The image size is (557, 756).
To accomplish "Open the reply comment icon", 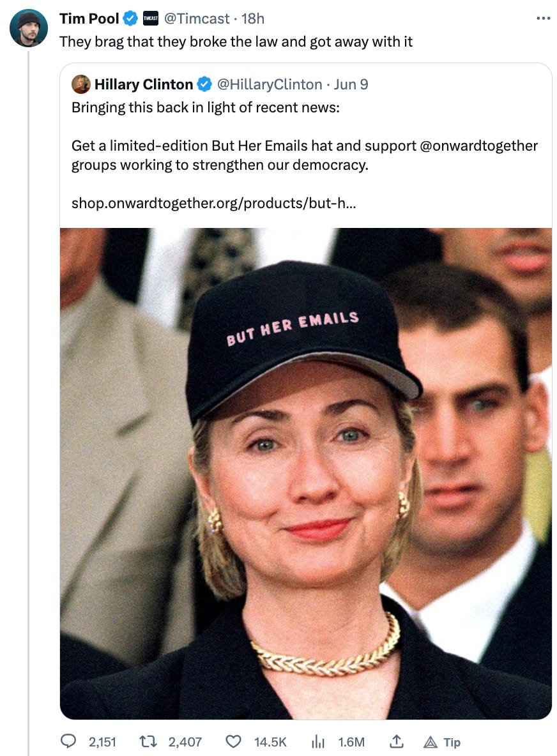I will (x=68, y=741).
